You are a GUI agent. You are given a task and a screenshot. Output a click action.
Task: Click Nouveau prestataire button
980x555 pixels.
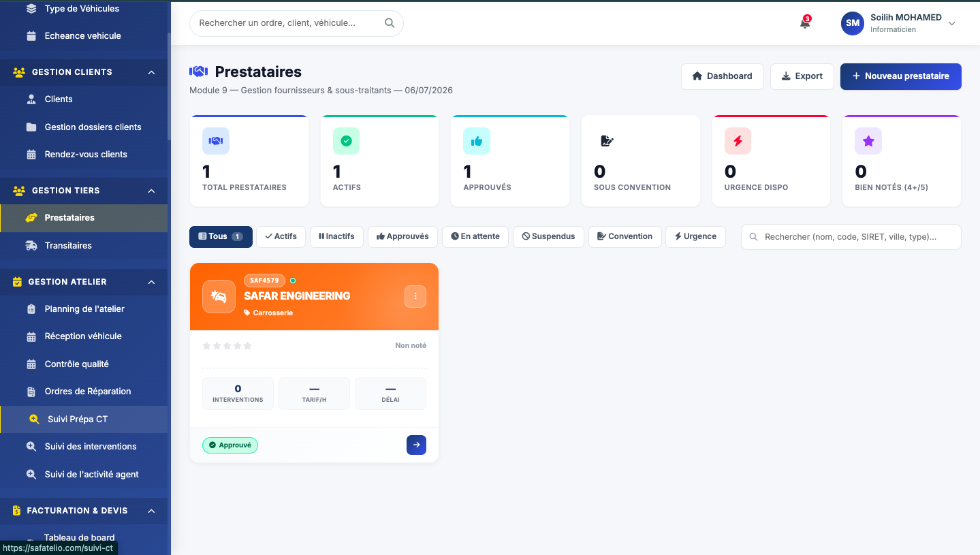tap(900, 76)
